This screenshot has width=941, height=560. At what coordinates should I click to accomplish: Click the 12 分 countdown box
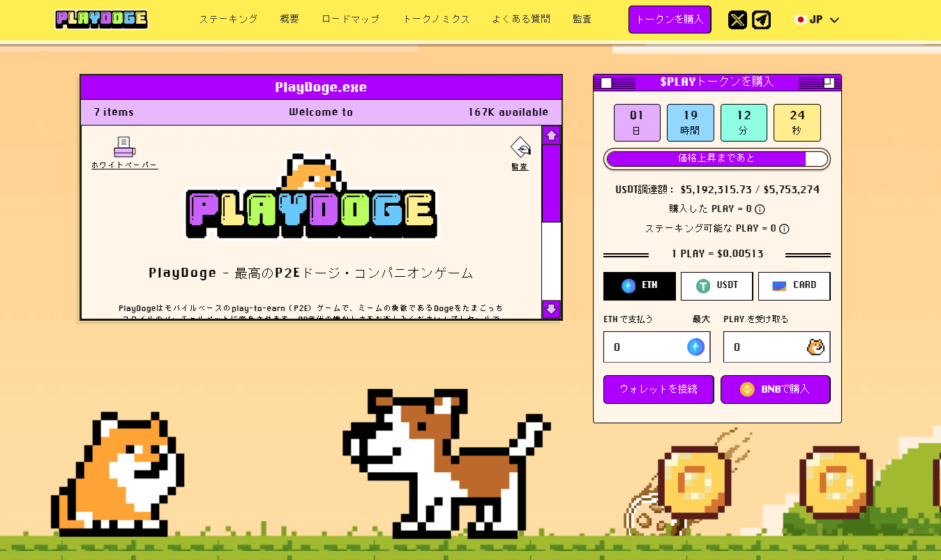tap(744, 123)
